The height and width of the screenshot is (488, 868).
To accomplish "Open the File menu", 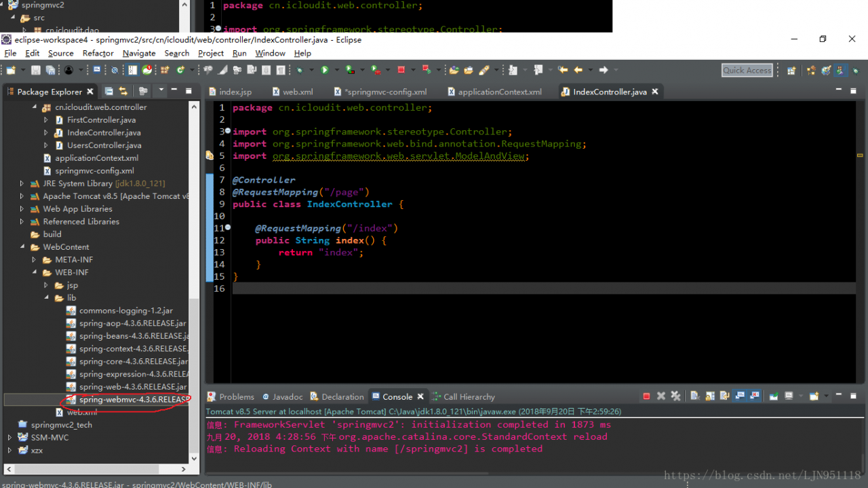I will (x=10, y=53).
